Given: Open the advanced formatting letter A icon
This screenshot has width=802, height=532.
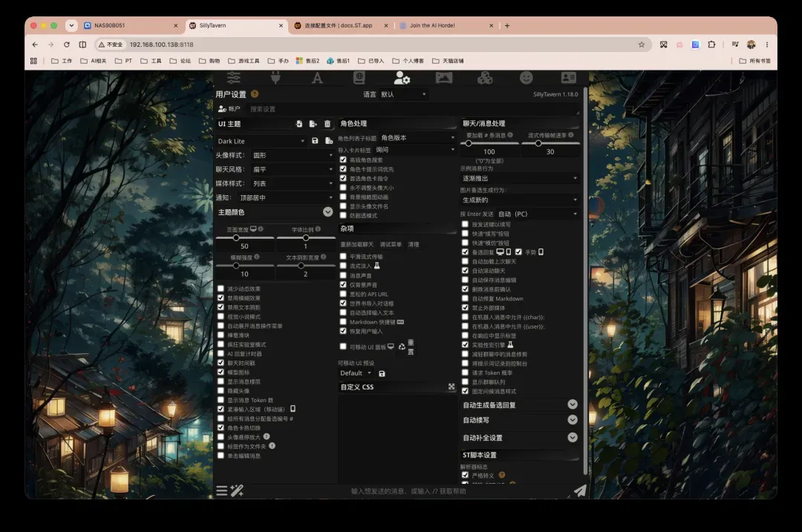Looking at the screenshot, I should (x=317, y=78).
